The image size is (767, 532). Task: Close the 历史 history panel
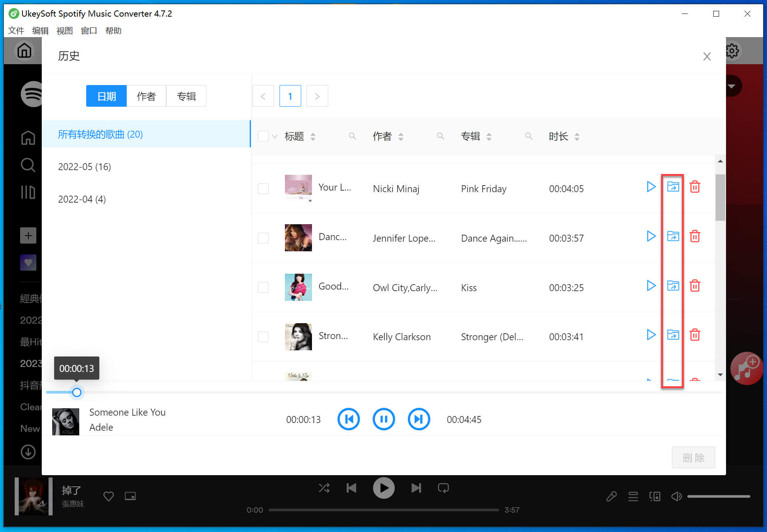pyautogui.click(x=707, y=56)
